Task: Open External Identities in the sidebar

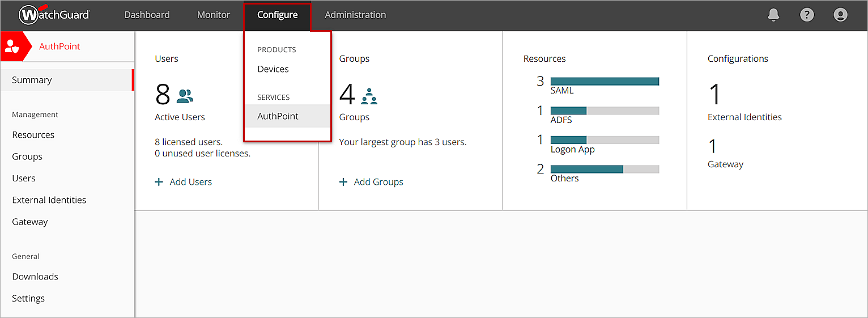Action: coord(49,200)
